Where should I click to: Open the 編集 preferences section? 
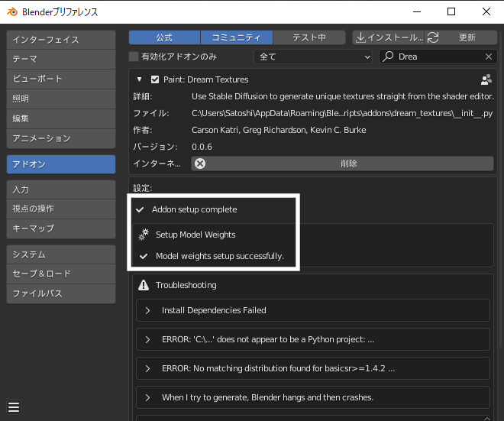pos(61,118)
